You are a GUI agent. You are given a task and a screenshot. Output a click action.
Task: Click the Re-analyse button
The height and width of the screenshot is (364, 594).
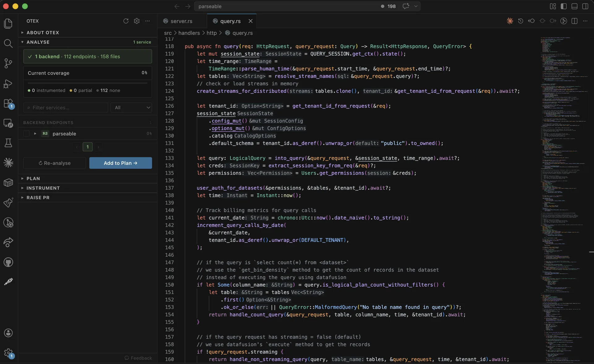pyautogui.click(x=54, y=163)
